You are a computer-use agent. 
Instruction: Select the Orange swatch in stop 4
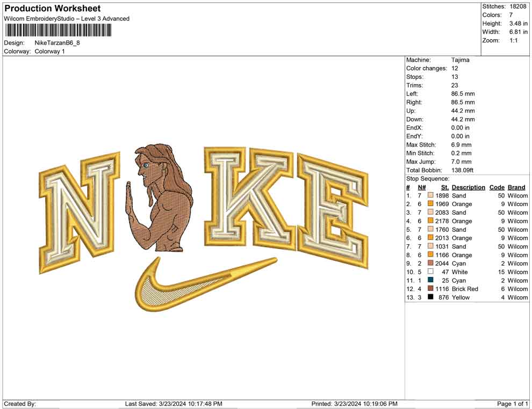coord(430,221)
